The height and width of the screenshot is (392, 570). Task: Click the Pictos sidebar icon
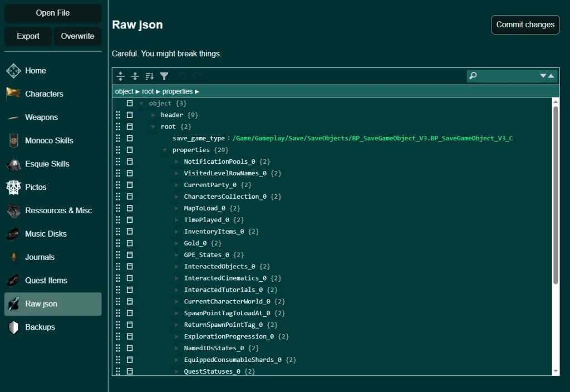tap(13, 188)
